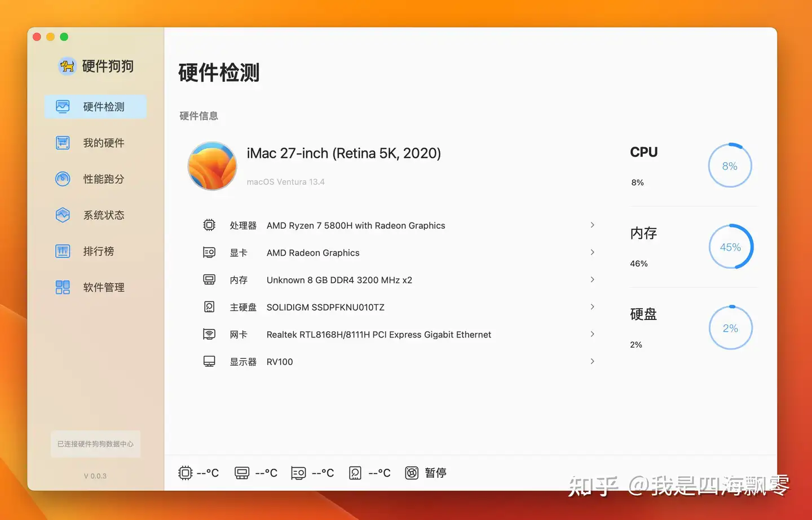Minimize the window with yellow button

click(51, 37)
